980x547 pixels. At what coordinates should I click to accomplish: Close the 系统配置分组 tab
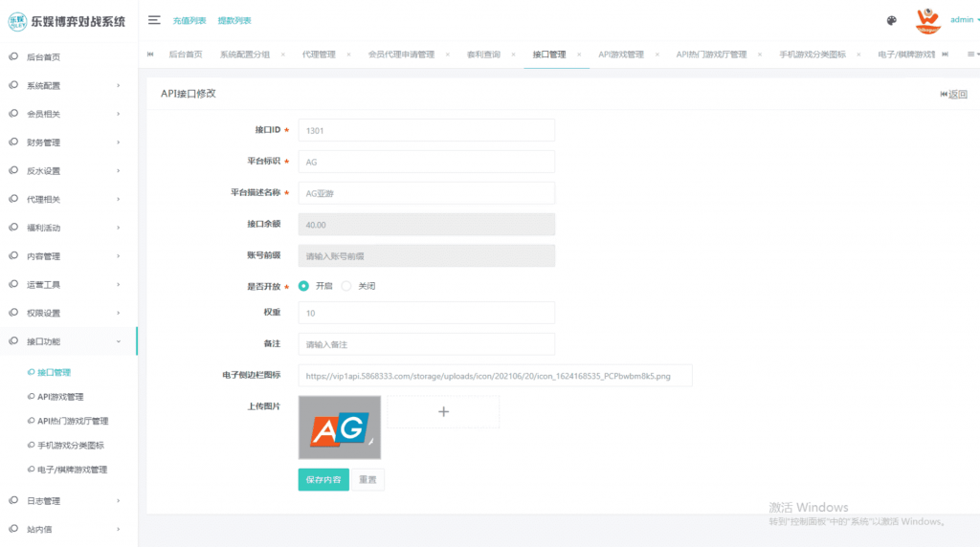282,55
